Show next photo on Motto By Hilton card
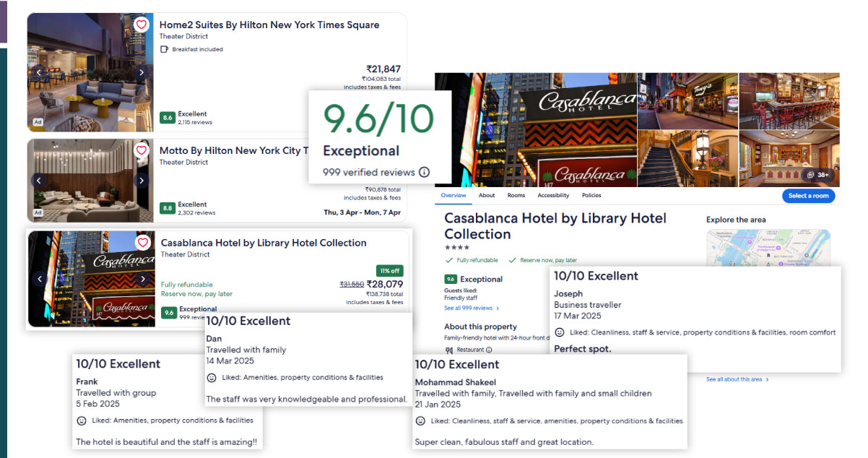The width and height of the screenshot is (868, 458). pos(142,181)
